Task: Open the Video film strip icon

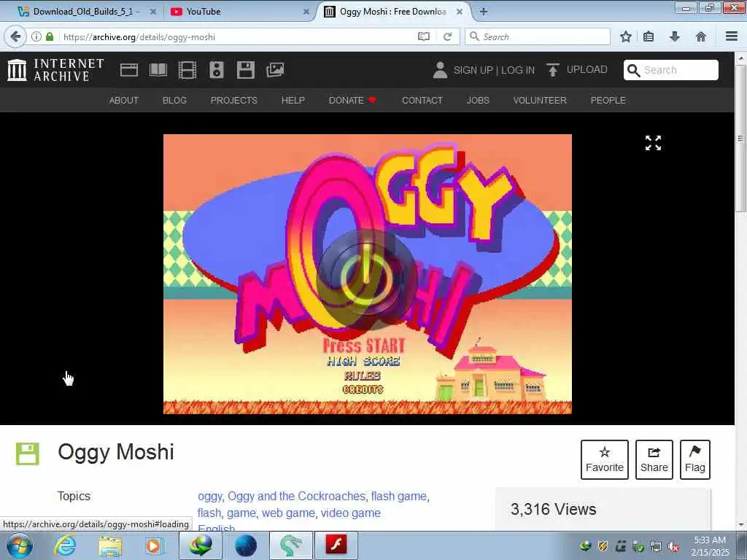Action: tap(187, 70)
